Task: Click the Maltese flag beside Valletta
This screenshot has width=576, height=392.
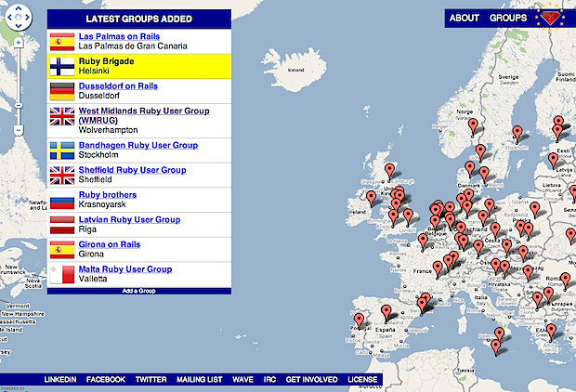Action: pos(62,274)
